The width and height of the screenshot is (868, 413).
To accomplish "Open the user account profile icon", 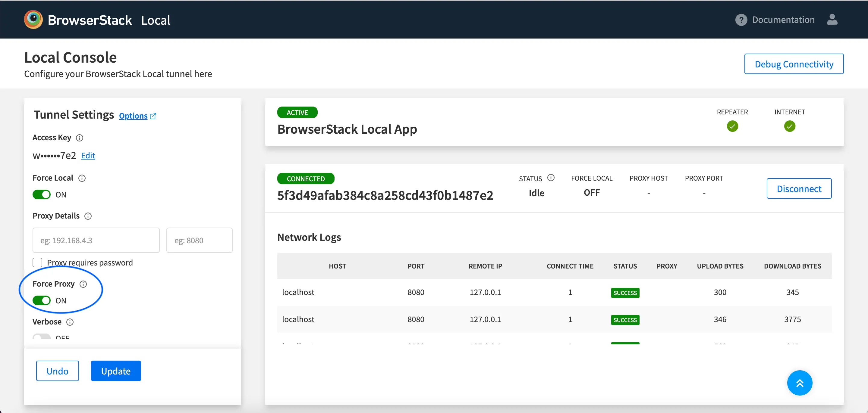I will 832,20.
